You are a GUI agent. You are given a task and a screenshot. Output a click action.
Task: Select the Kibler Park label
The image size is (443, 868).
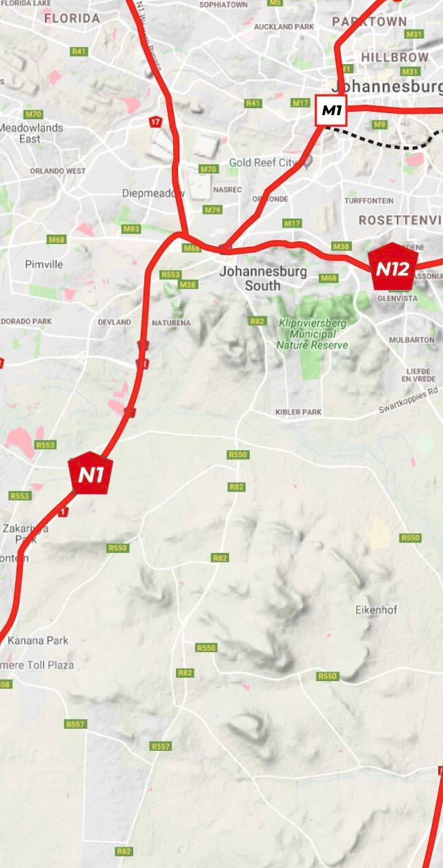pos(298,412)
